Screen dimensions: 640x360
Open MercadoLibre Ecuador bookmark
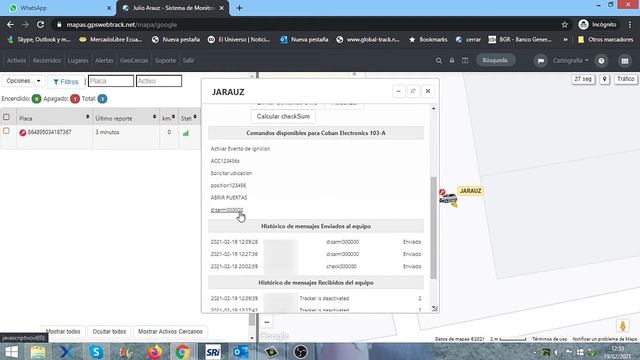coord(110,40)
